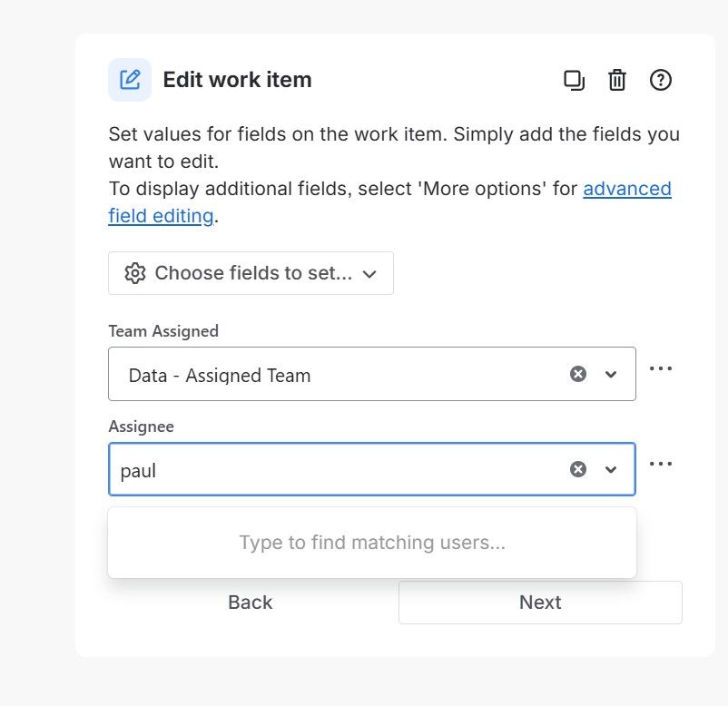This screenshot has height=706, width=728.
Task: Click the Data - Assigned Team value
Action: [220, 375]
